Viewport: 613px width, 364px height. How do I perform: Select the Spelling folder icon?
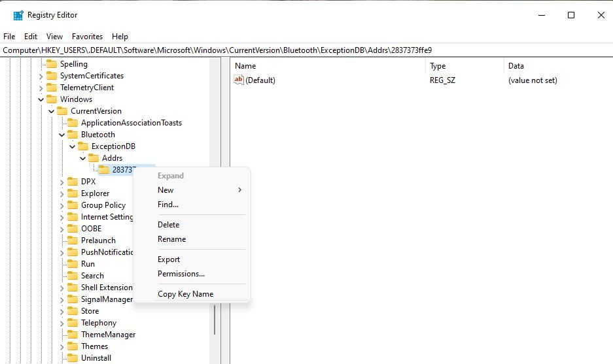click(52, 64)
